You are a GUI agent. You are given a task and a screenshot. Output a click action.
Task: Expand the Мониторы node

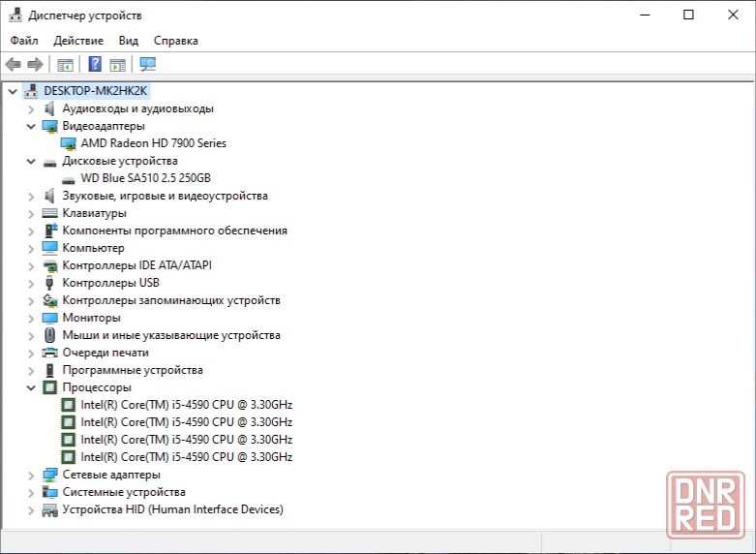pos(31,319)
